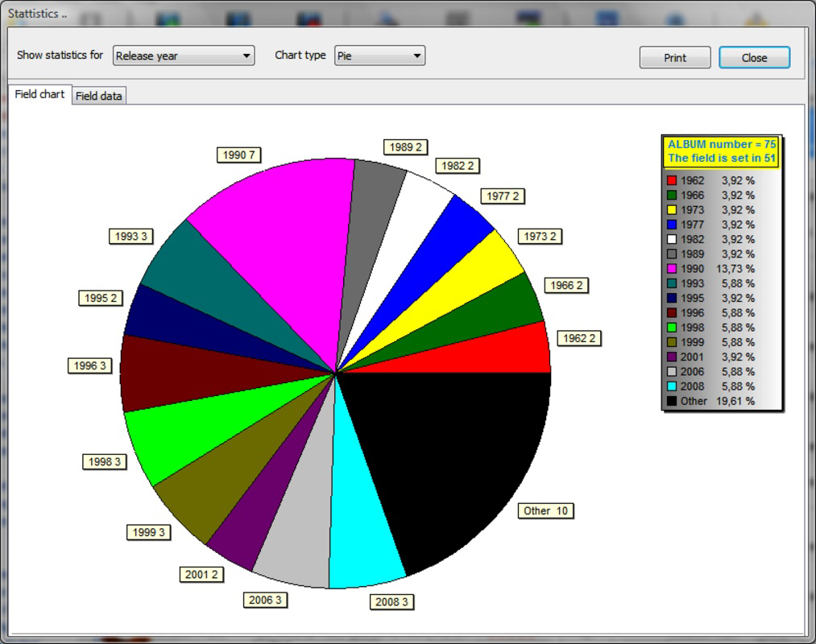Click the '1995 2' slice label

(x=101, y=298)
